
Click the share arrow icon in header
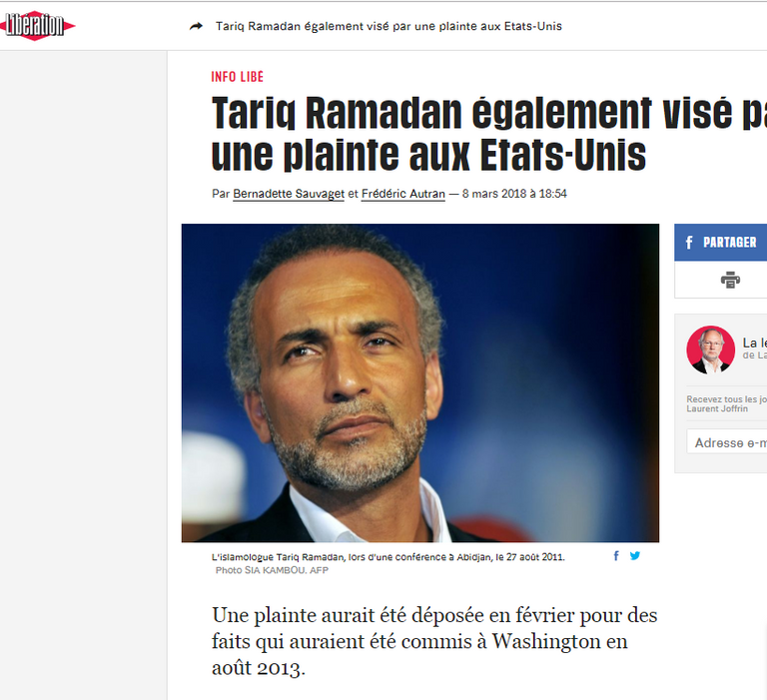click(196, 26)
